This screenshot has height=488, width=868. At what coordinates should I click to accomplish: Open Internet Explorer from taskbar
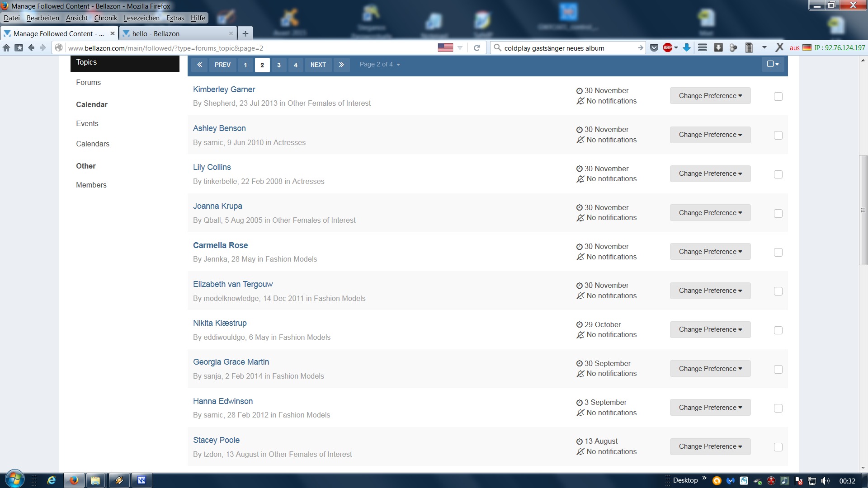point(52,480)
